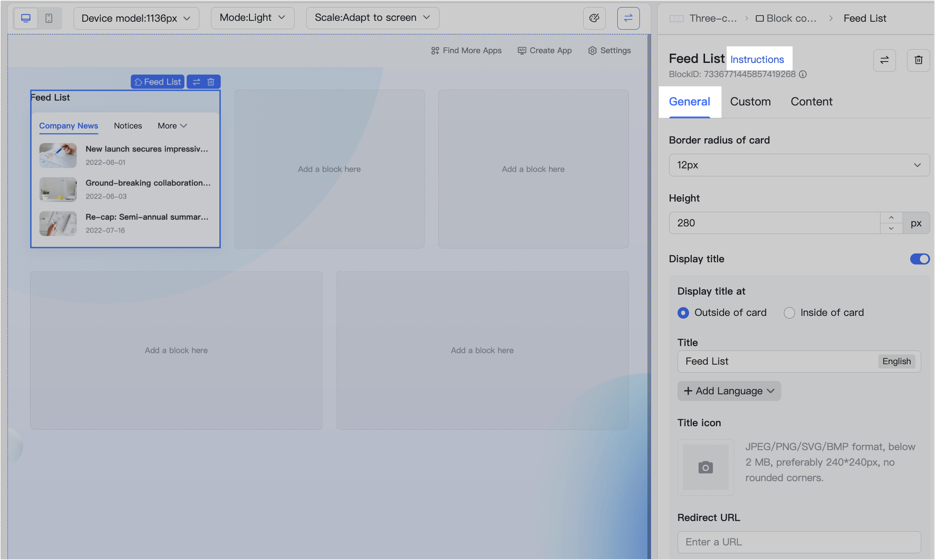This screenshot has width=935, height=560.
Task: Click Three-c... breadcrumb item
Action: pos(703,18)
